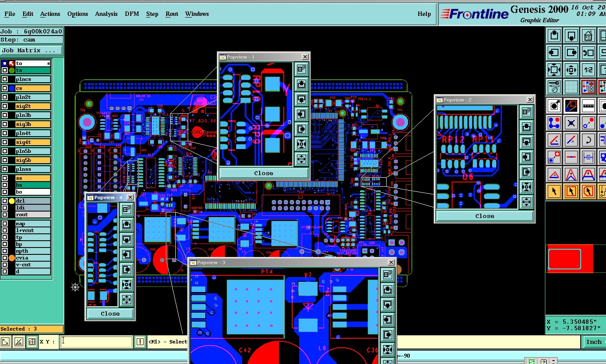Open the Analysis menu

coord(106,14)
